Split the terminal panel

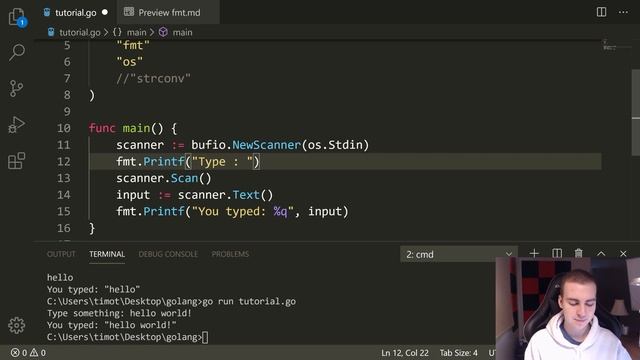557,253
